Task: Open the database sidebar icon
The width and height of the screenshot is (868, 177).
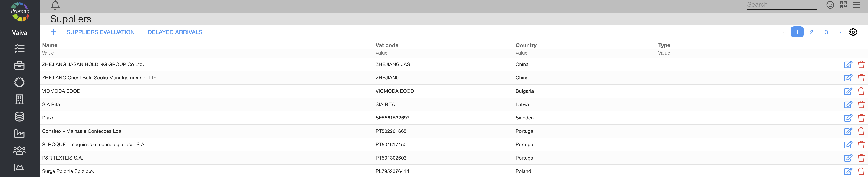Action: click(x=19, y=117)
